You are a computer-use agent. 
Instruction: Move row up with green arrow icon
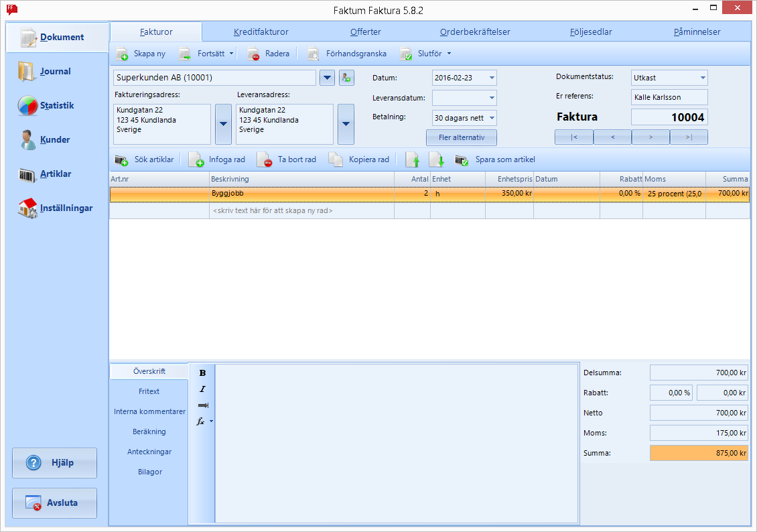413,159
